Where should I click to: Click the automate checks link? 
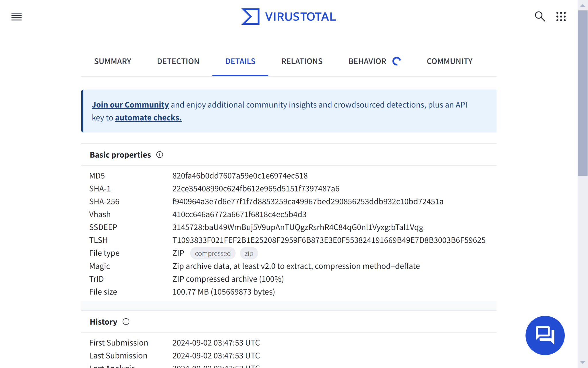148,118
